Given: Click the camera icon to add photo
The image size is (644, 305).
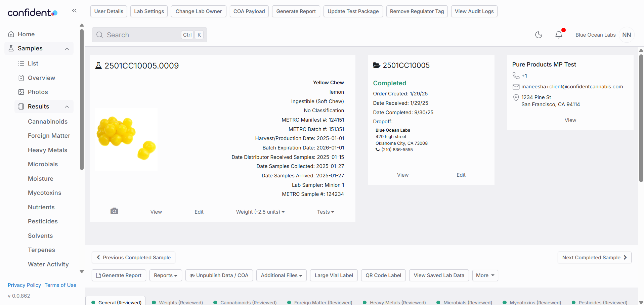Looking at the screenshot, I should pos(114,211).
